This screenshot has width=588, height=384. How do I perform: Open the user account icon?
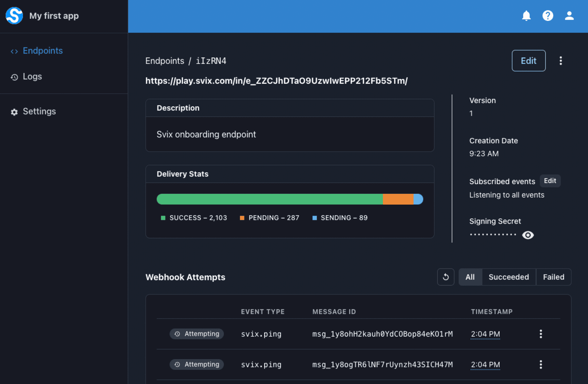pyautogui.click(x=569, y=16)
